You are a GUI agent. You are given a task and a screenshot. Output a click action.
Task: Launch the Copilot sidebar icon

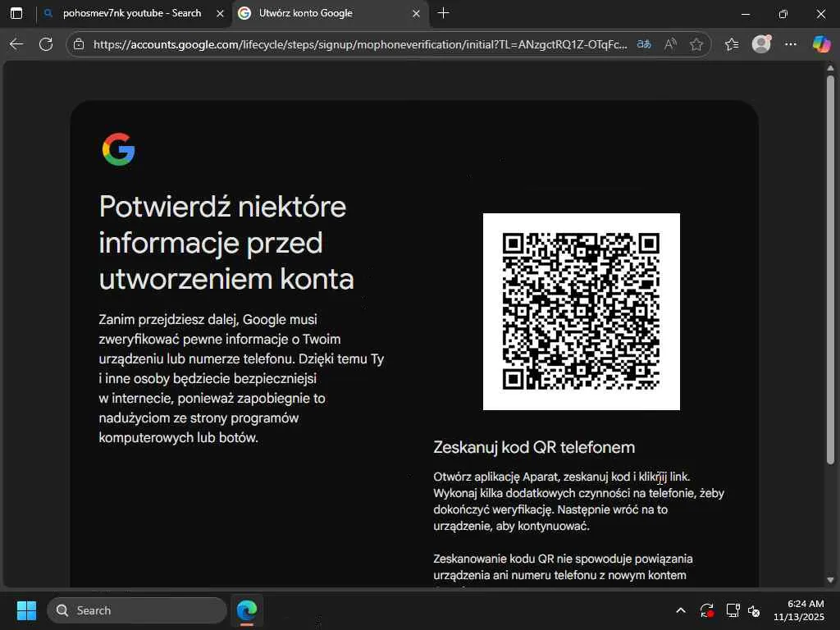tap(821, 44)
